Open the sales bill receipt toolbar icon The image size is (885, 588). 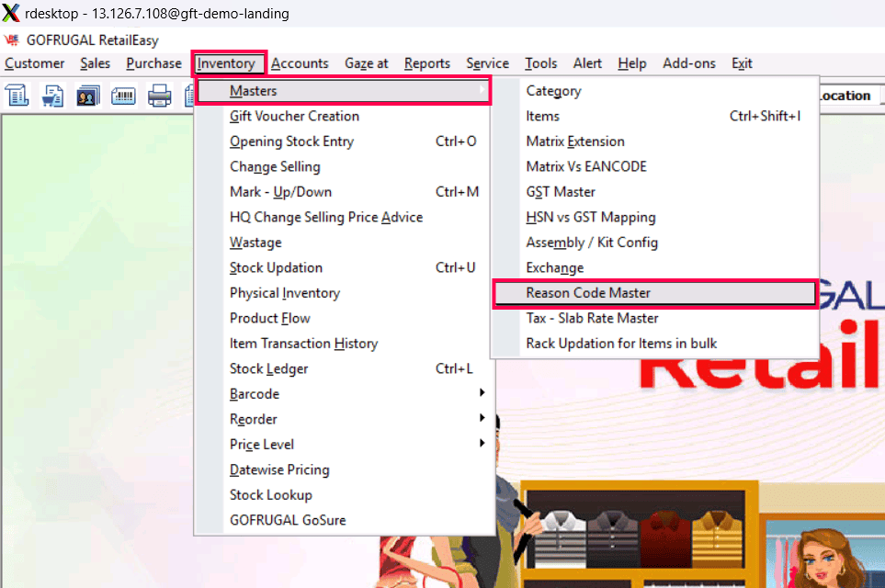(17, 96)
